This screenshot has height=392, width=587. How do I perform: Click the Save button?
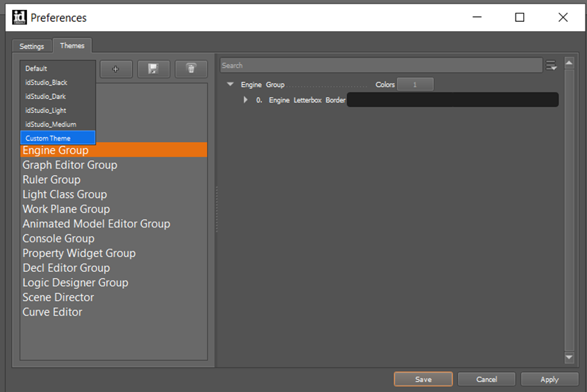423,379
